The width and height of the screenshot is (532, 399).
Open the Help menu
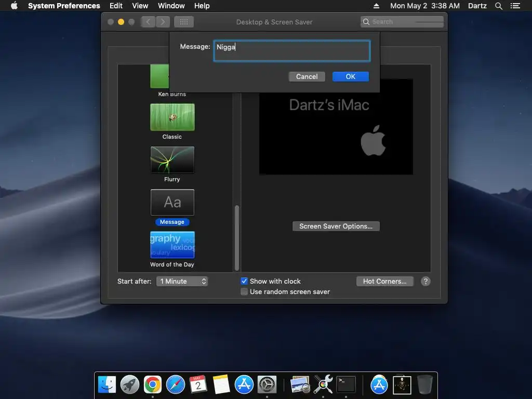click(x=202, y=6)
